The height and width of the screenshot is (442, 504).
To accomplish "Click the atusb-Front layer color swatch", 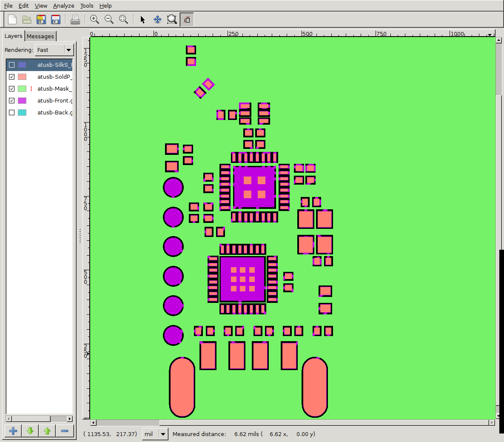I will pyautogui.click(x=22, y=101).
